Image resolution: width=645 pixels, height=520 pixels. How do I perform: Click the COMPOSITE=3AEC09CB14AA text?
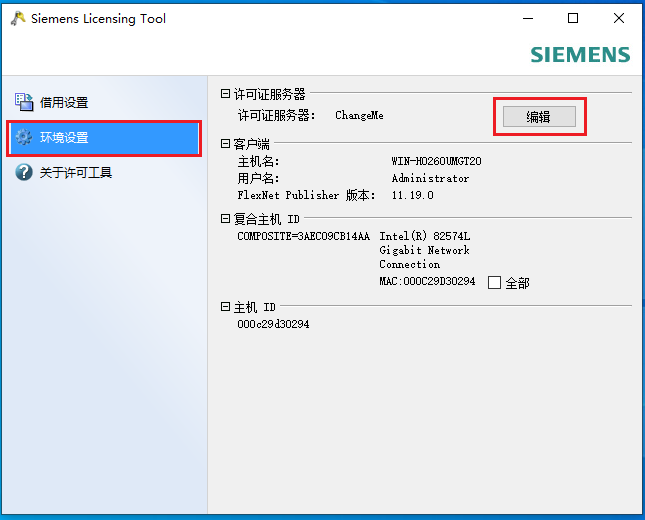303,237
